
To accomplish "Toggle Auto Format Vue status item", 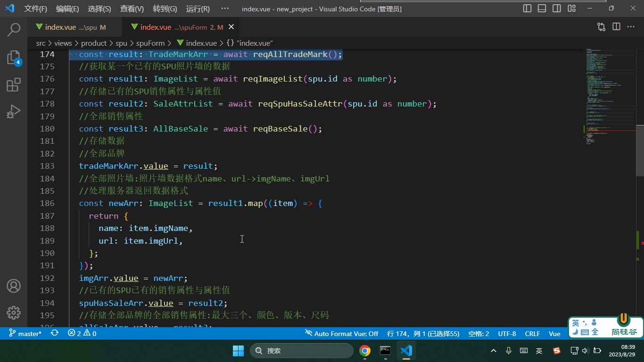I will pyautogui.click(x=342, y=333).
